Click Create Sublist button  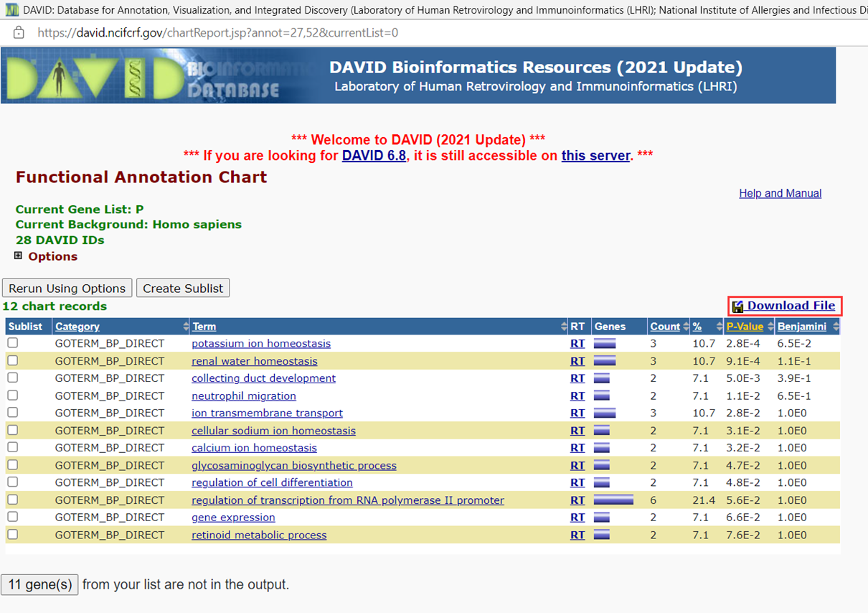click(183, 289)
